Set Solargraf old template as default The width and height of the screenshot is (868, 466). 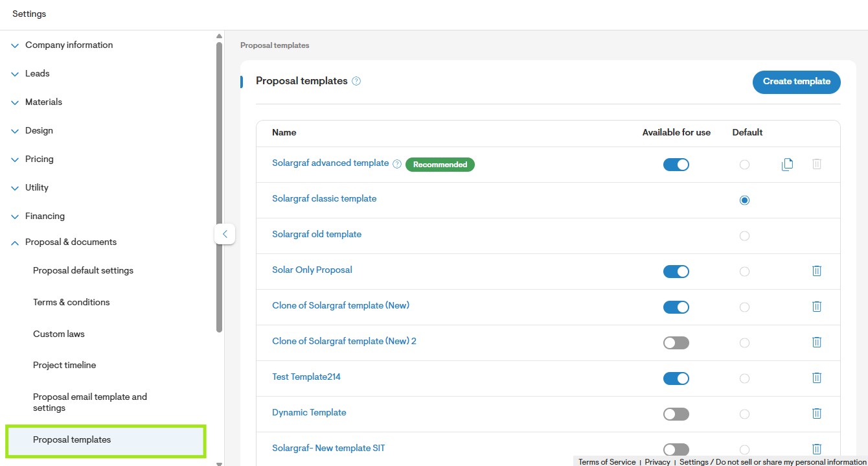pyautogui.click(x=744, y=236)
